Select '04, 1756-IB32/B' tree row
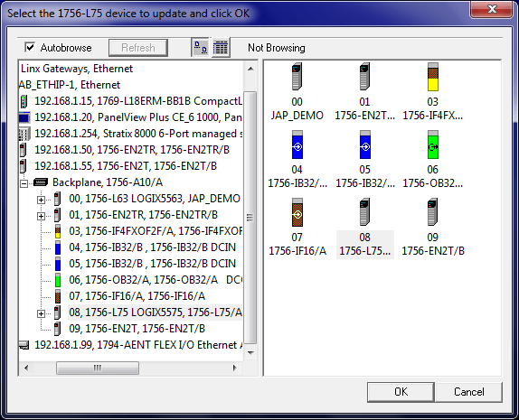This screenshot has width=519, height=420. tap(152, 247)
